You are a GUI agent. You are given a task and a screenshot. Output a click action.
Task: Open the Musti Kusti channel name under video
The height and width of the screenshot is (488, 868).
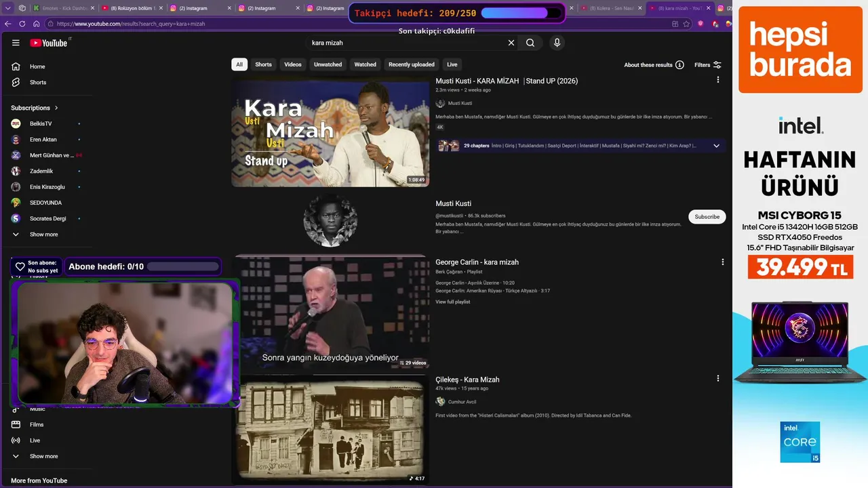pos(460,103)
